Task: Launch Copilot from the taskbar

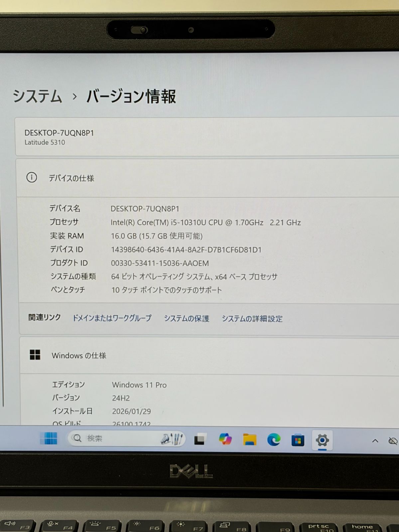Action: [225, 439]
